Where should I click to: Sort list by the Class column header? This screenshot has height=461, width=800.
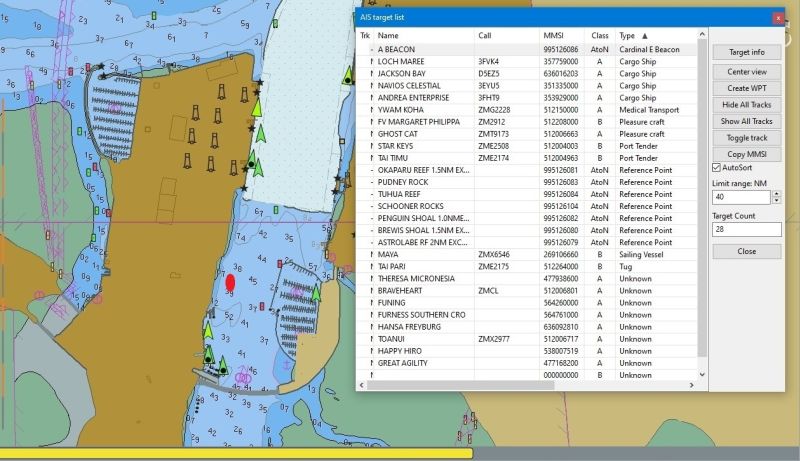click(x=600, y=36)
